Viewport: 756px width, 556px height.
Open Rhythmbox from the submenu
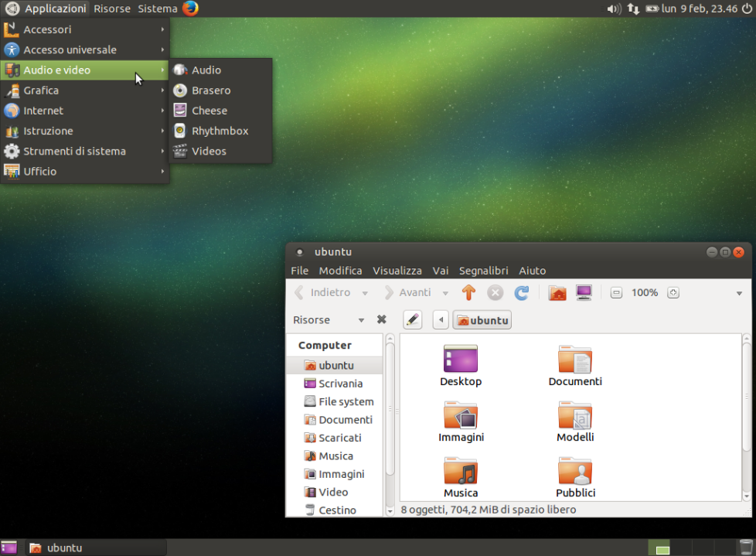point(220,131)
